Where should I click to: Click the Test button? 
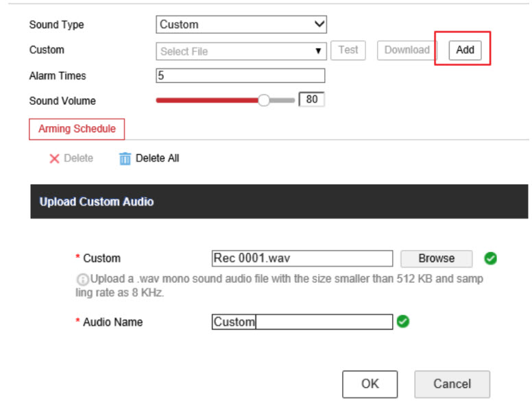(x=348, y=50)
